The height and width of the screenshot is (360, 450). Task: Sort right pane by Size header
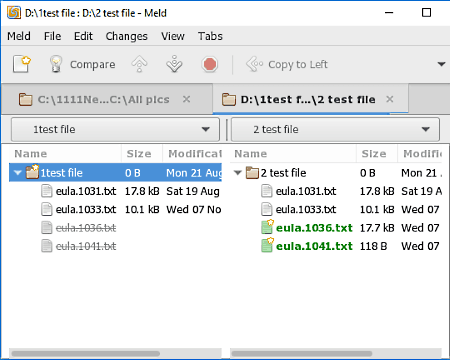(377, 154)
